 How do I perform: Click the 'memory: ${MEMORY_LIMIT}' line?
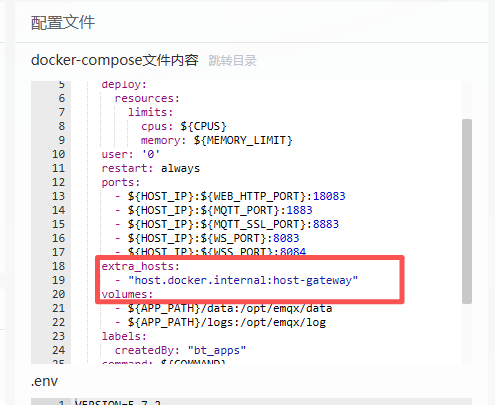[x=217, y=140]
